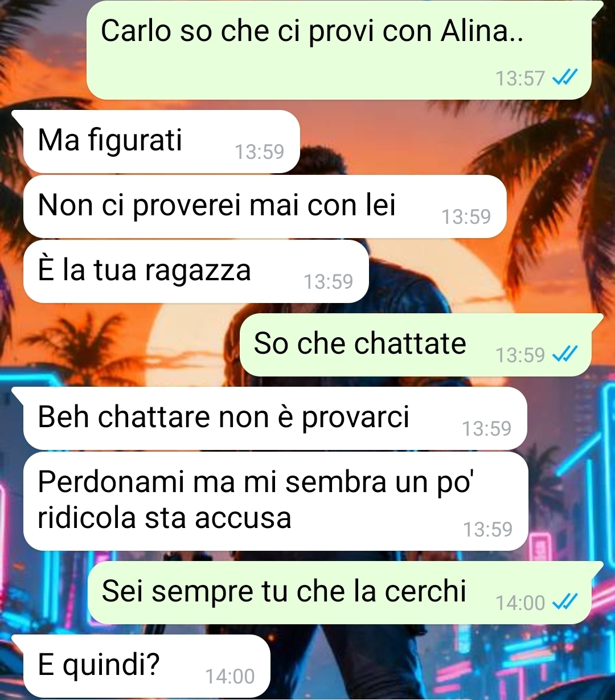Tap the 'Non ci proverei mai con lei' message

tap(265, 206)
